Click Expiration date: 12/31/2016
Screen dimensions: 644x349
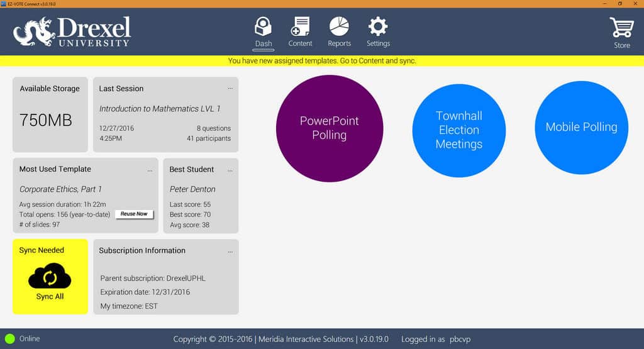145,292
